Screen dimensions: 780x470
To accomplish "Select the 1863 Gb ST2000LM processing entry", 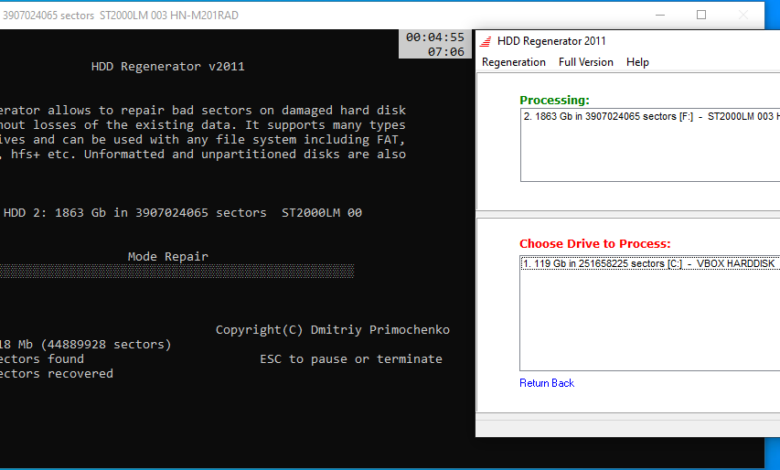I will (x=651, y=116).
